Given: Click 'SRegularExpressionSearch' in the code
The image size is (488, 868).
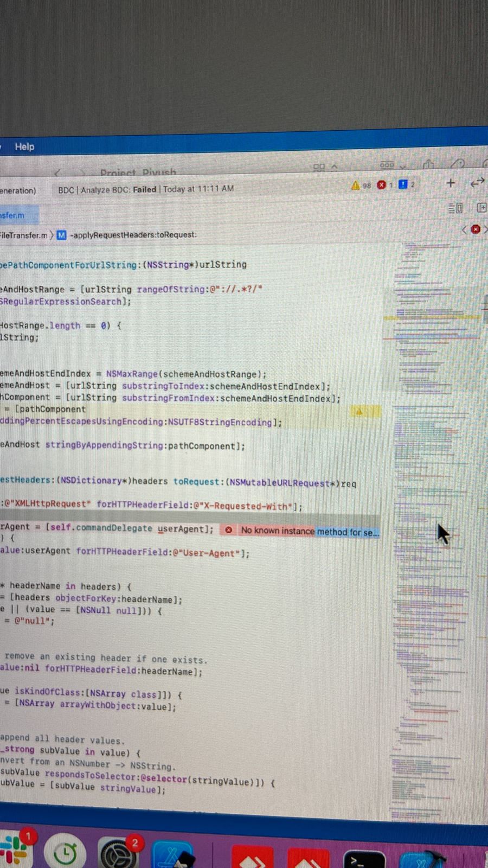Looking at the screenshot, I should click(x=61, y=301).
